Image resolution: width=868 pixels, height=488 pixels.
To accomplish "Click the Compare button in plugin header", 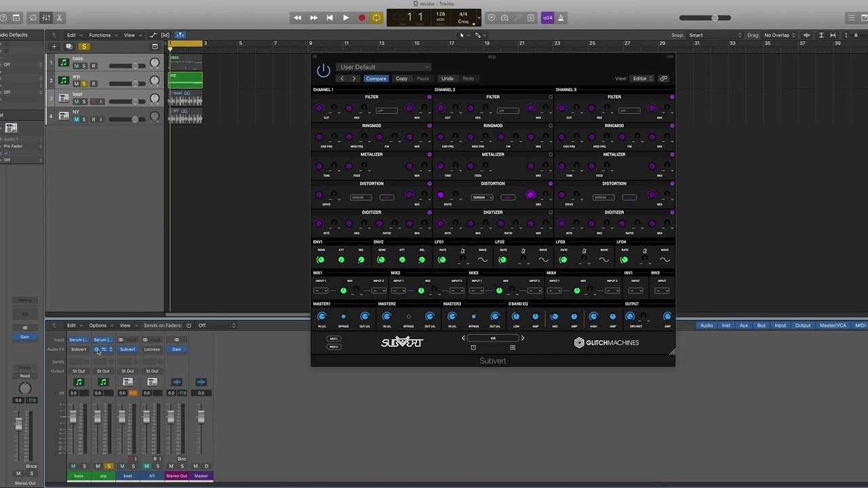I will [x=376, y=79].
